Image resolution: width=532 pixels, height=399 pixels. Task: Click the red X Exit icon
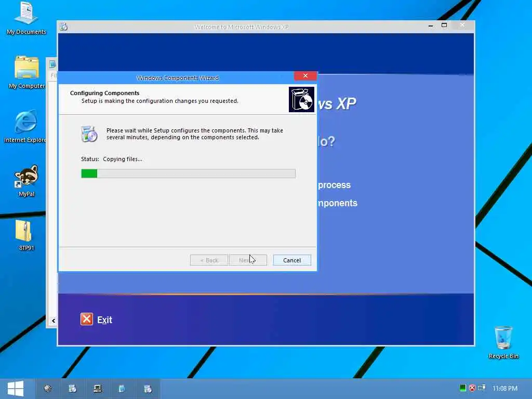(x=87, y=320)
